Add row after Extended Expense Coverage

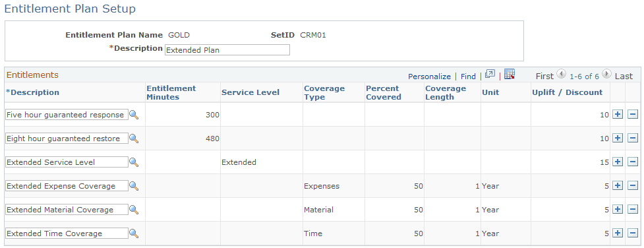pos(617,185)
